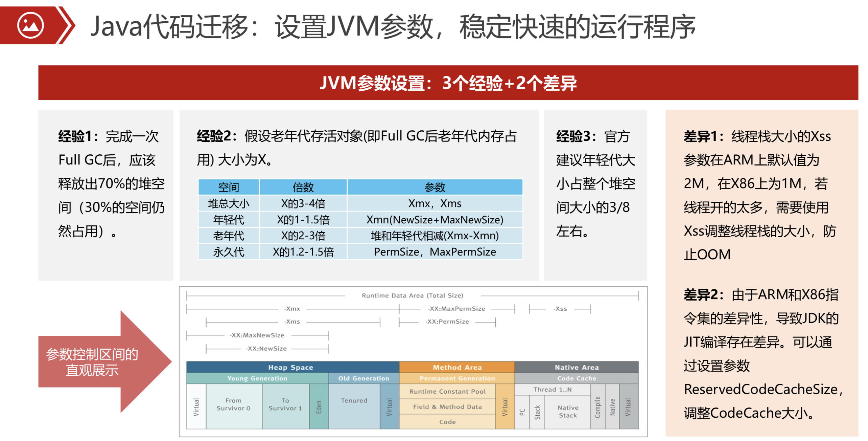Click the '倍数' table header
Image resolution: width=868 pixels, height=441 pixels.
(303, 187)
